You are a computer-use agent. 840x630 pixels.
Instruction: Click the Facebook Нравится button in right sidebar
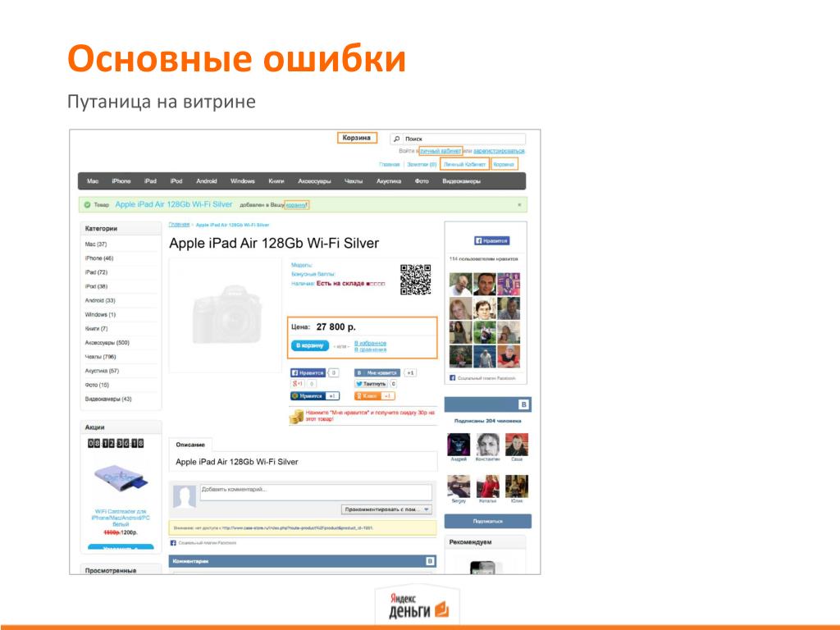click(492, 241)
